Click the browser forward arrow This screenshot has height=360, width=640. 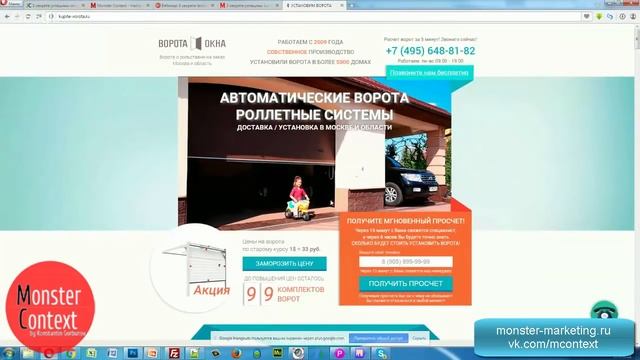pyautogui.click(x=17, y=16)
